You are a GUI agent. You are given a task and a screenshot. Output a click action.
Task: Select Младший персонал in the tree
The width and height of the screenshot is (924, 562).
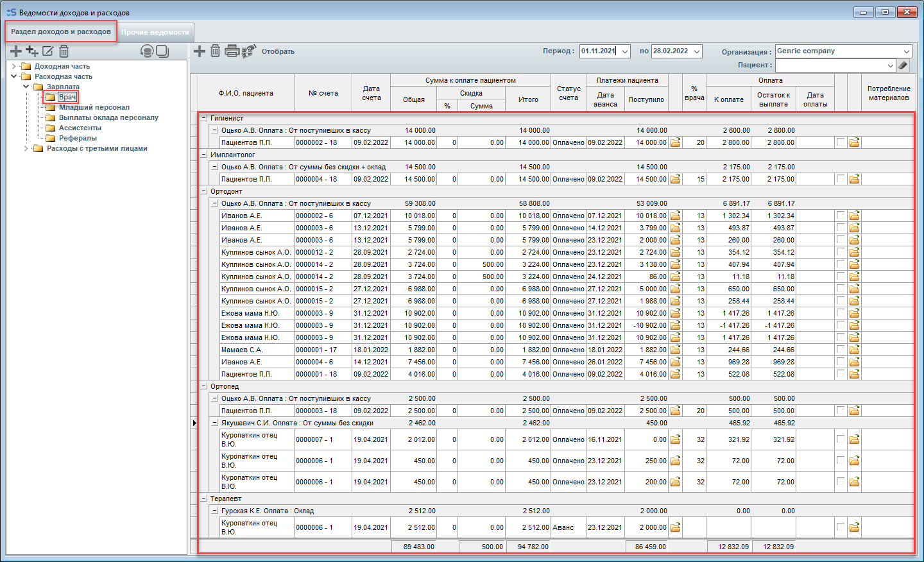pos(94,107)
